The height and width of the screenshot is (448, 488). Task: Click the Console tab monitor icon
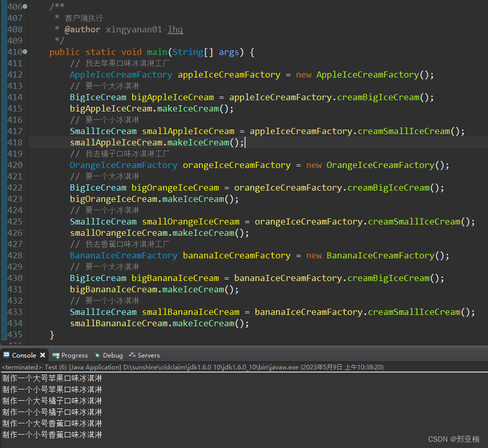point(7,355)
